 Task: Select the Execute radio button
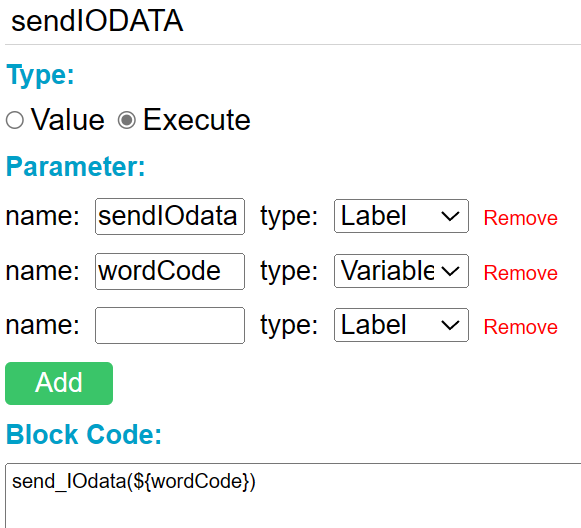point(127,120)
